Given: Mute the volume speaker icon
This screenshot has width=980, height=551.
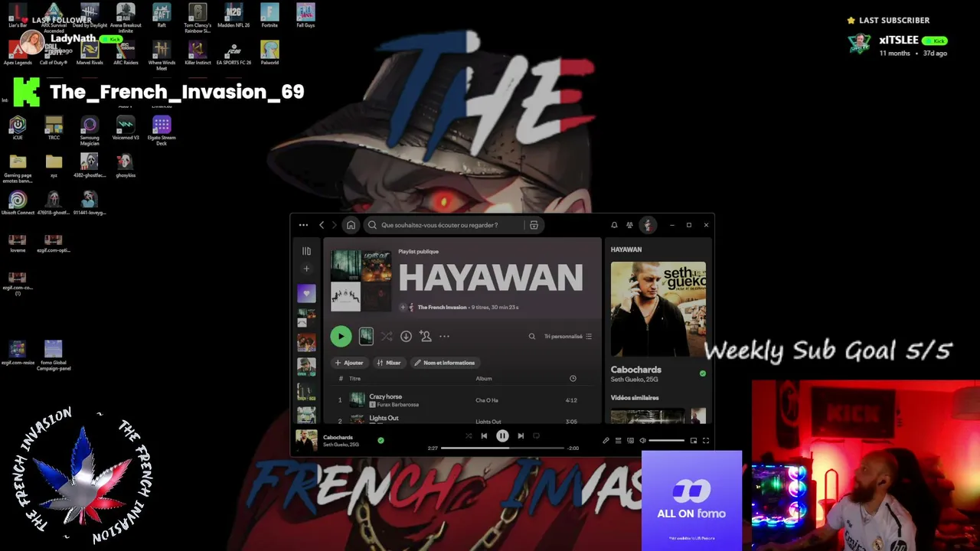Looking at the screenshot, I should [642, 441].
